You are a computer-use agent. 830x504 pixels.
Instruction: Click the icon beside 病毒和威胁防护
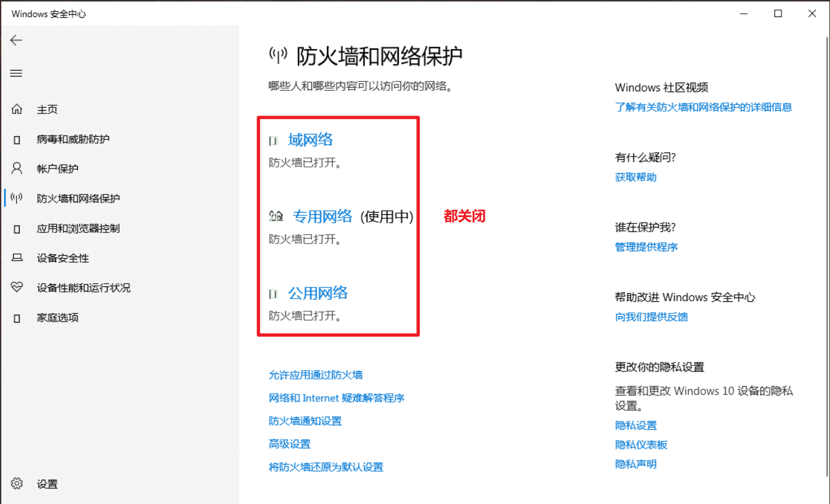click(x=17, y=140)
